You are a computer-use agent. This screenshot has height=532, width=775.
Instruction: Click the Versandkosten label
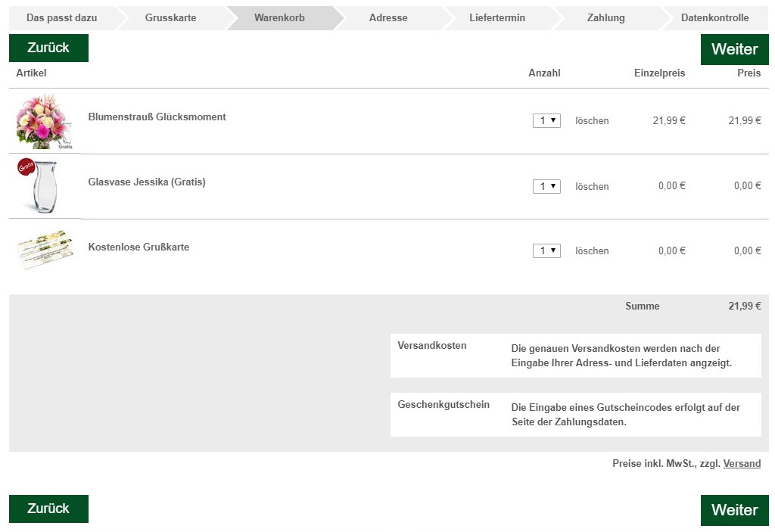432,346
